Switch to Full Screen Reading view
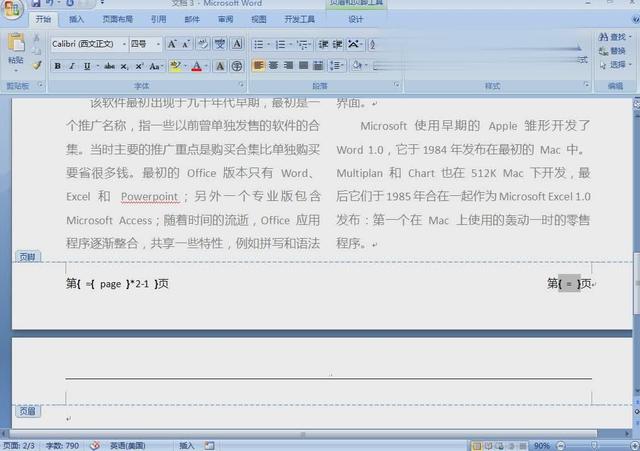640x451 pixels. (x=489, y=446)
